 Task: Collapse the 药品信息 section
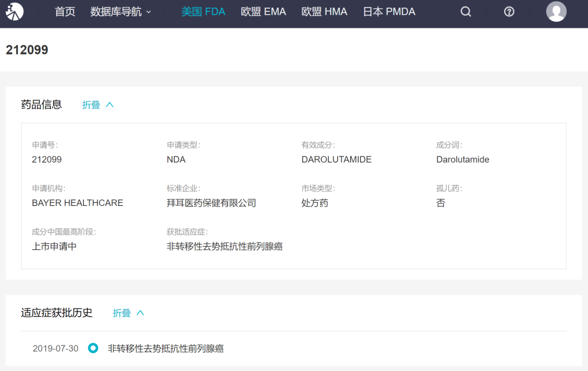(97, 105)
